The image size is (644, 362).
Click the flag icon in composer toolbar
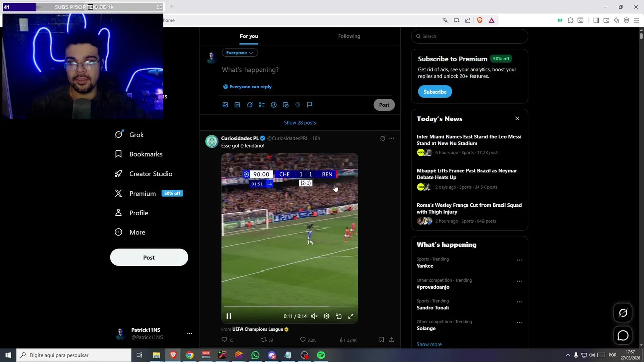coord(310,105)
